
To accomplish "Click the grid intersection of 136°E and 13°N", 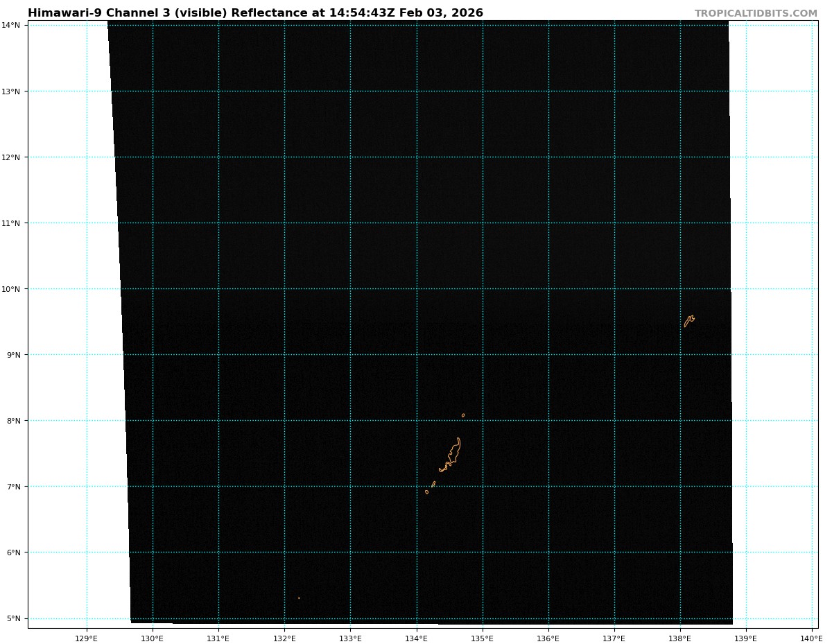I will [548, 92].
